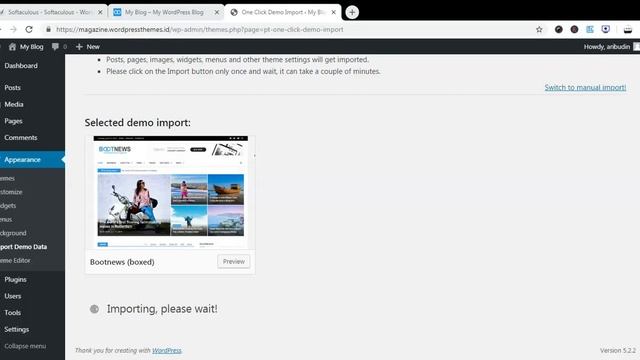Viewport: 640px width, 360px height.
Task: Open Plugins in sidebar
Action: tap(16, 280)
